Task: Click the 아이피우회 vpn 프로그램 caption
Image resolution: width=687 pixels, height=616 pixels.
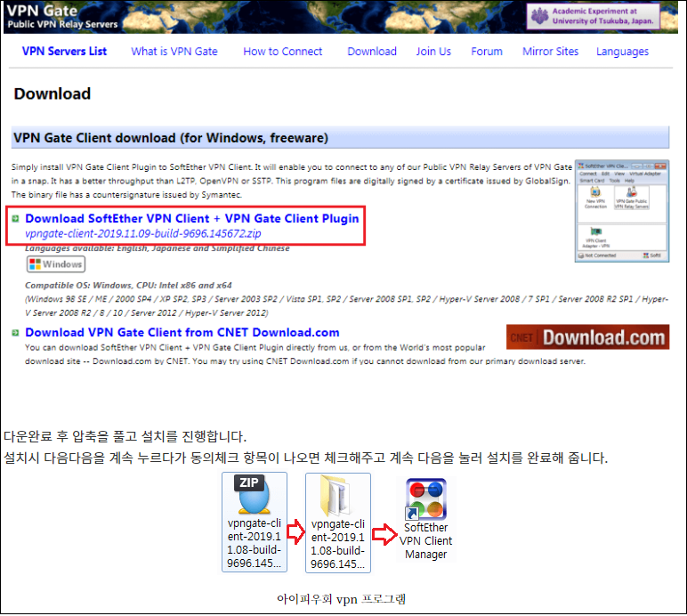Action: pos(342,599)
